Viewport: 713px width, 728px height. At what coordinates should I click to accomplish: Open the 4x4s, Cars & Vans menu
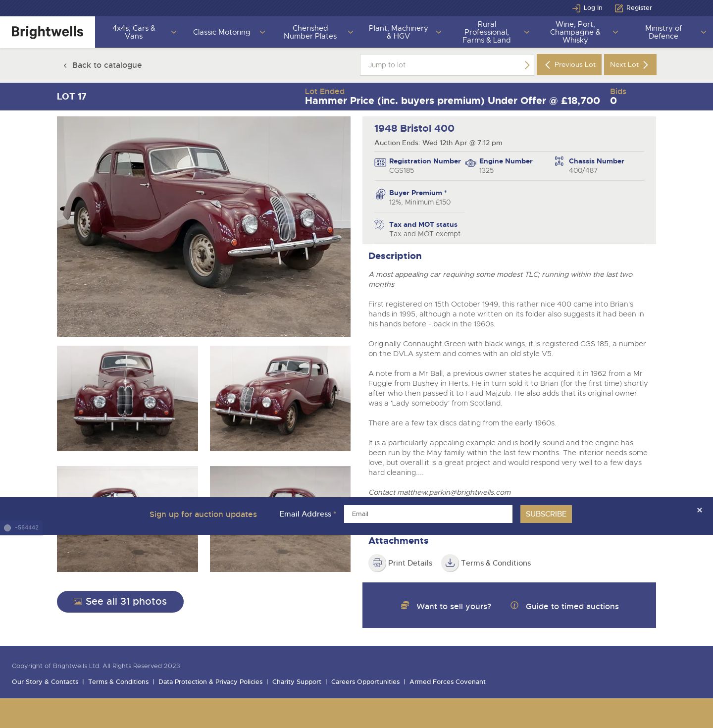[x=134, y=32]
